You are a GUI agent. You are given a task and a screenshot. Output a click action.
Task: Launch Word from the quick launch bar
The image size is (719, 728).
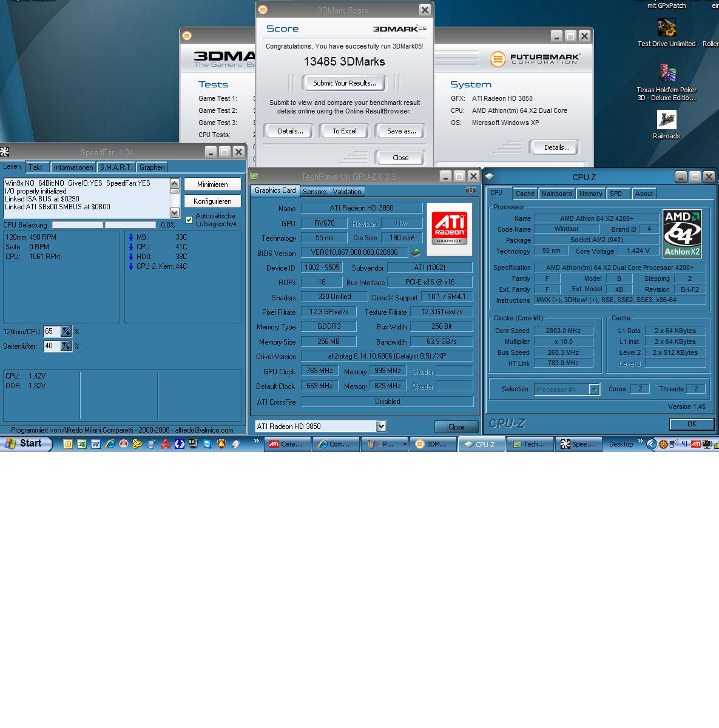96,444
